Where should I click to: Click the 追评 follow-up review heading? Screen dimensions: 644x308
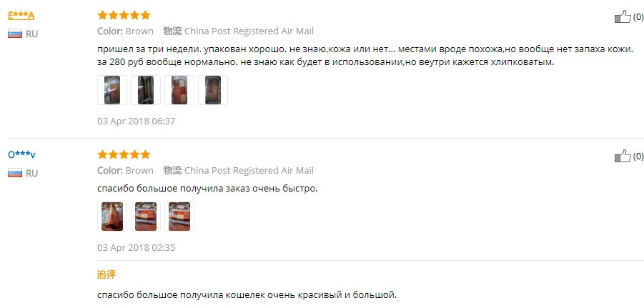[106, 274]
